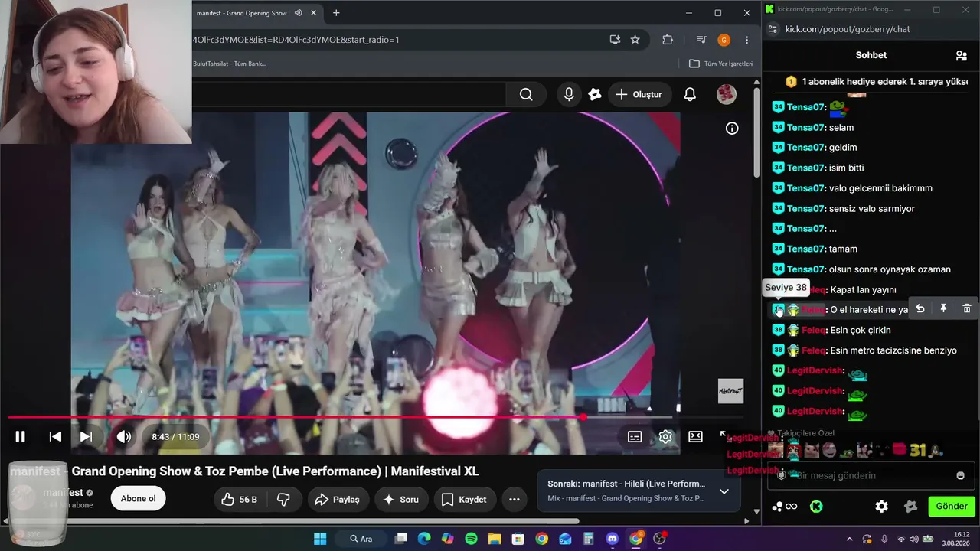Open the Kick chat settings gear
Viewport: 980px width, 551px height.
[881, 506]
